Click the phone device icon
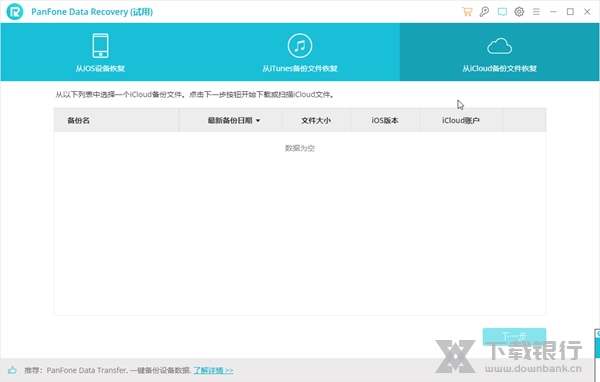This screenshot has width=600, height=382. click(101, 46)
